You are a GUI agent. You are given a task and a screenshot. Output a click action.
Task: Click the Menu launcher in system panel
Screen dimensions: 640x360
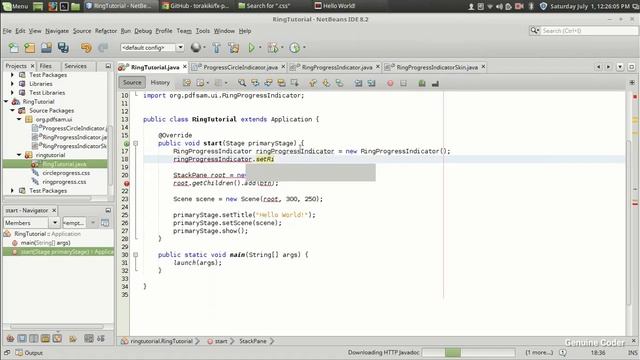point(15,6)
